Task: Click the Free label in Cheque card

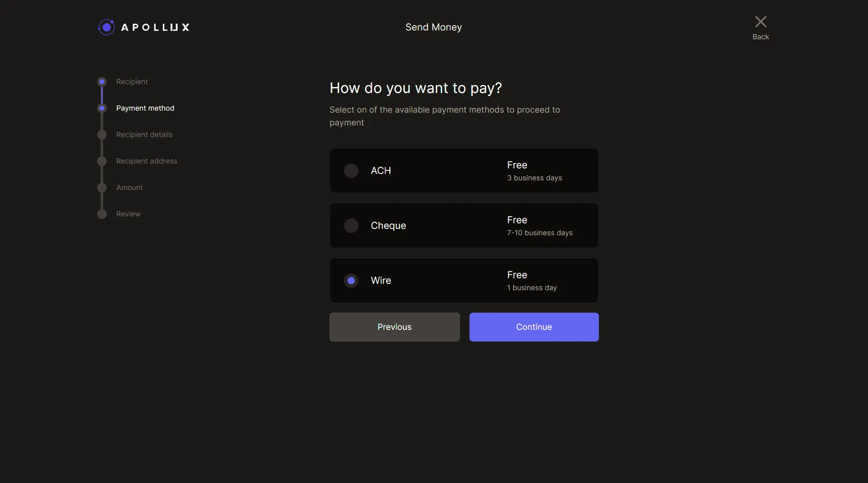Action: click(517, 220)
